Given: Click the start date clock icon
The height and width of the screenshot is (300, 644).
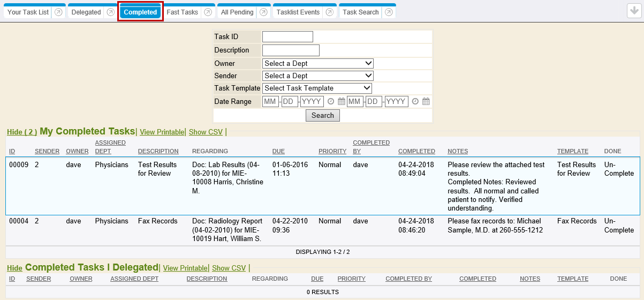Looking at the screenshot, I should (x=331, y=101).
